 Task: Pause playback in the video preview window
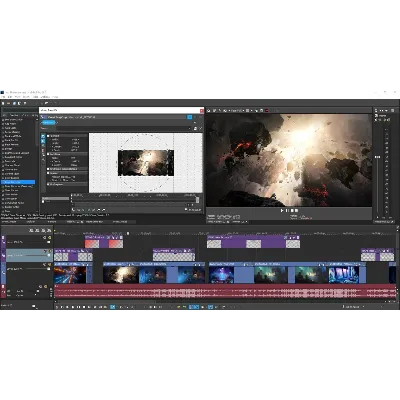coord(287,211)
